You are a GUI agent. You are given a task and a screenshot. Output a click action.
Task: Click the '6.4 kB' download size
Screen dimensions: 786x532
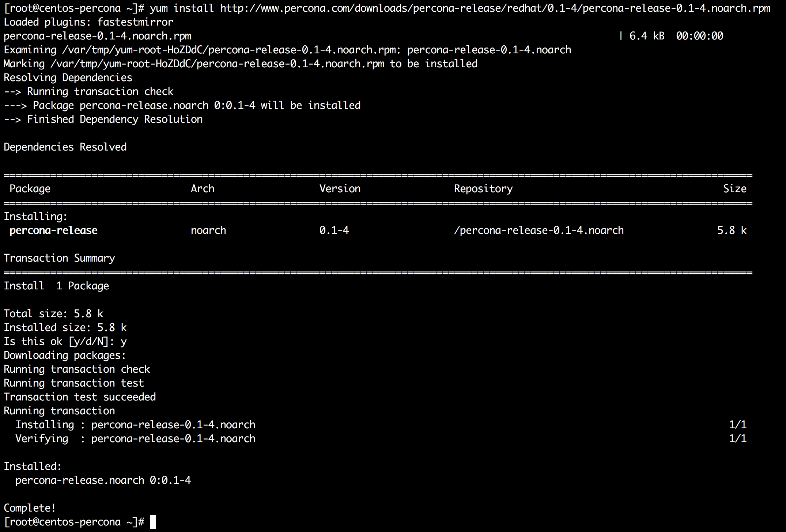click(647, 36)
